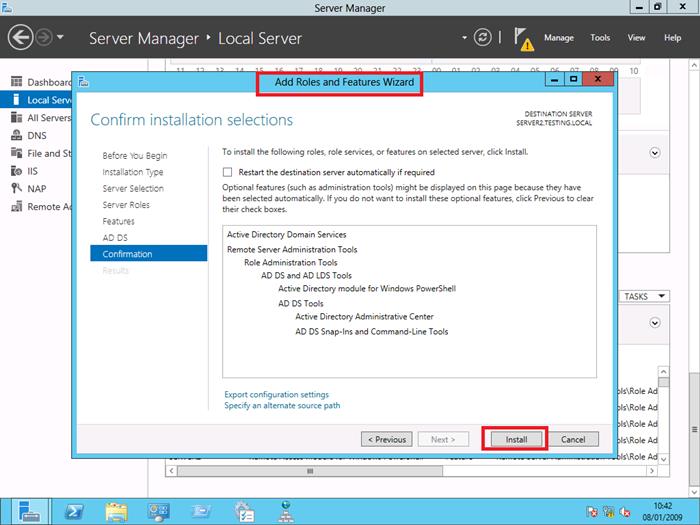This screenshot has width=700, height=525.
Task: Click the taskbar clock showing 10:42
Action: (x=662, y=512)
